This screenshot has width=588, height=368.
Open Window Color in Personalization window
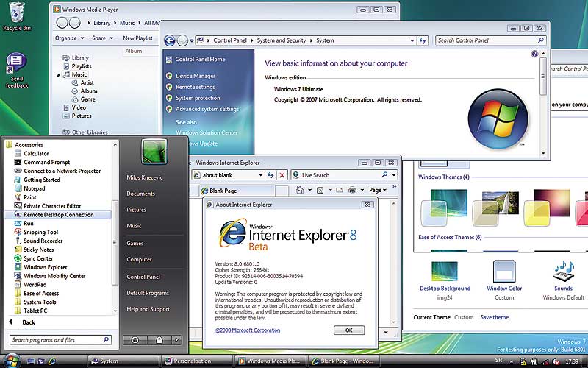click(504, 280)
